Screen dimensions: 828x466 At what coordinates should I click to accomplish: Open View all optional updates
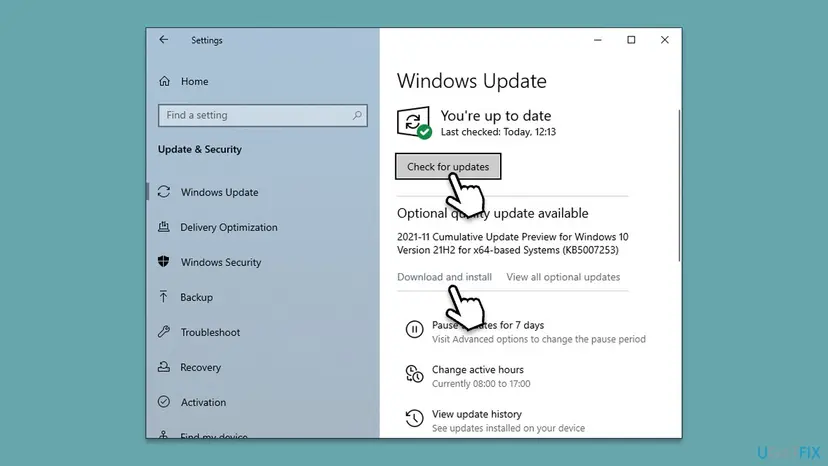[563, 277]
